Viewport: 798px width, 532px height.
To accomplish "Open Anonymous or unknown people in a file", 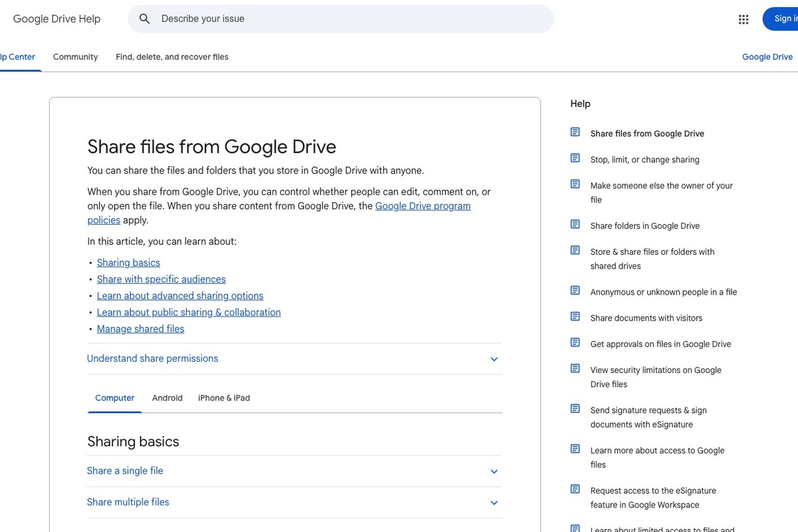I will [x=664, y=292].
